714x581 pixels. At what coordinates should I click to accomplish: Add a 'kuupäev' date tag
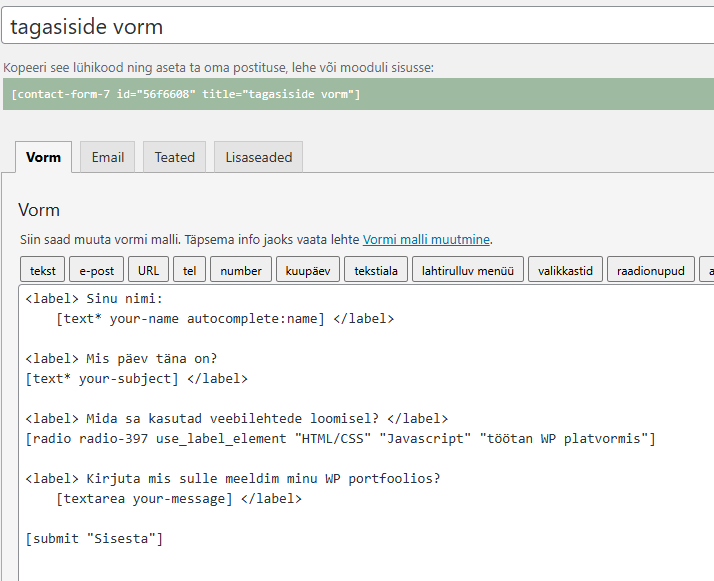(307, 270)
